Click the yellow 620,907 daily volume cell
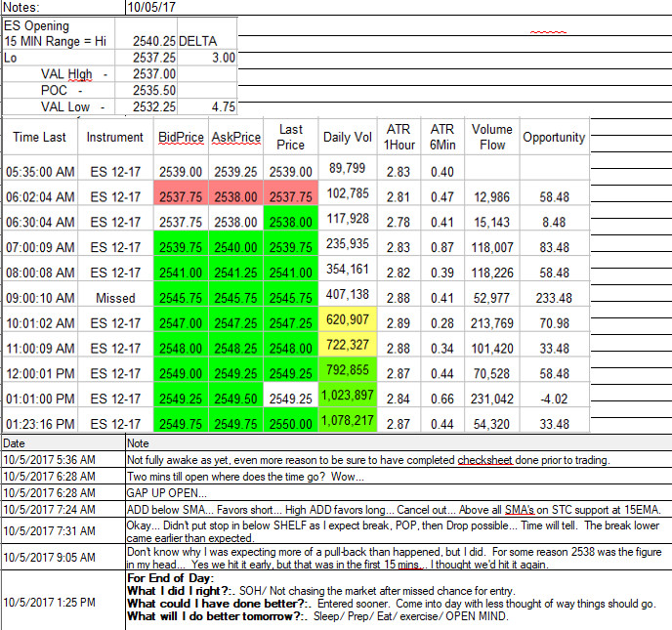The width and height of the screenshot is (672, 630). pos(348,319)
